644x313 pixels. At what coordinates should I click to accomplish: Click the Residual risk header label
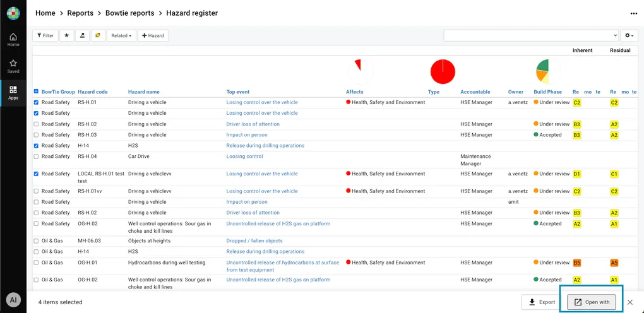[x=620, y=50]
